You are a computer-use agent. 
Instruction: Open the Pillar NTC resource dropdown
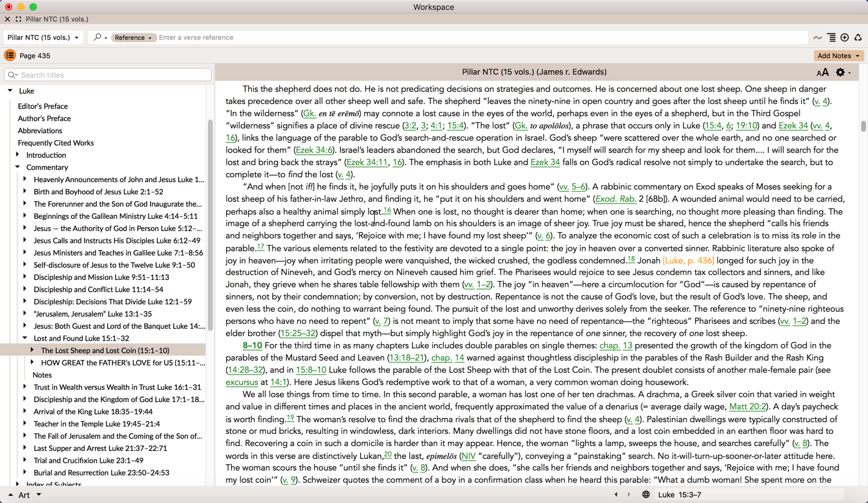pos(43,37)
